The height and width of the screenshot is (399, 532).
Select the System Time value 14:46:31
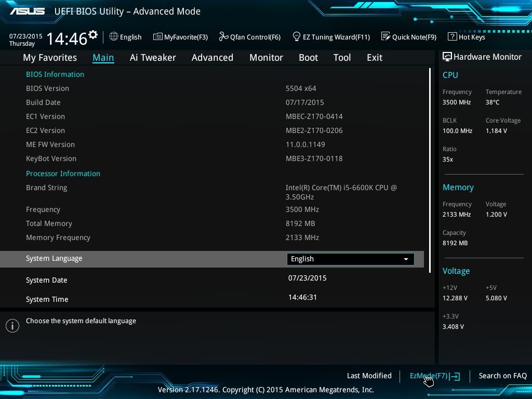click(x=303, y=298)
